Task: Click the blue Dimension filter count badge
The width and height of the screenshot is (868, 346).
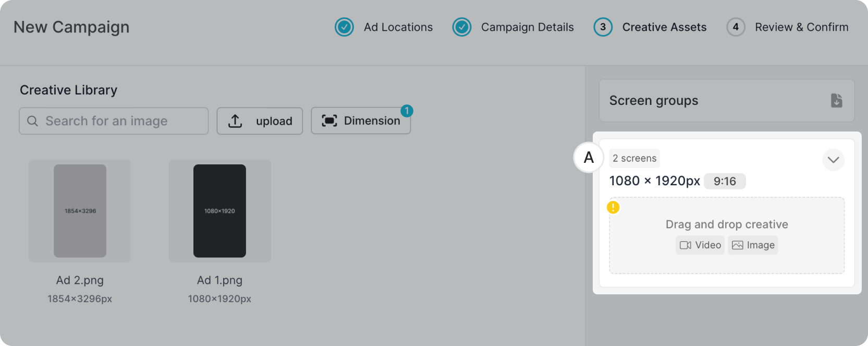Action: coord(407,111)
